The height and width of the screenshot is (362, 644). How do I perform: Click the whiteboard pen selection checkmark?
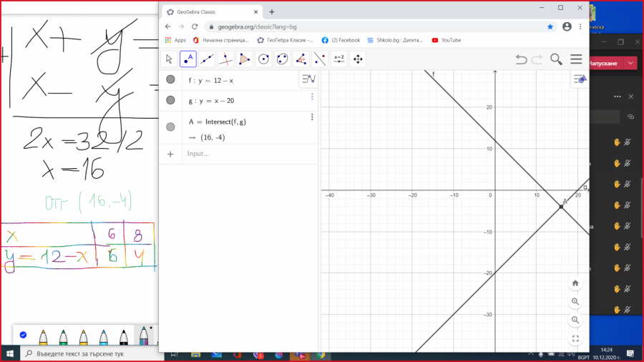(23, 335)
